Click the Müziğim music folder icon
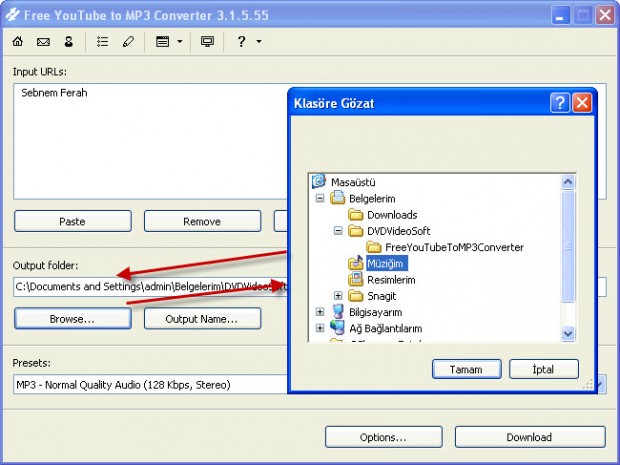Image resolution: width=620 pixels, height=465 pixels. pos(355,263)
